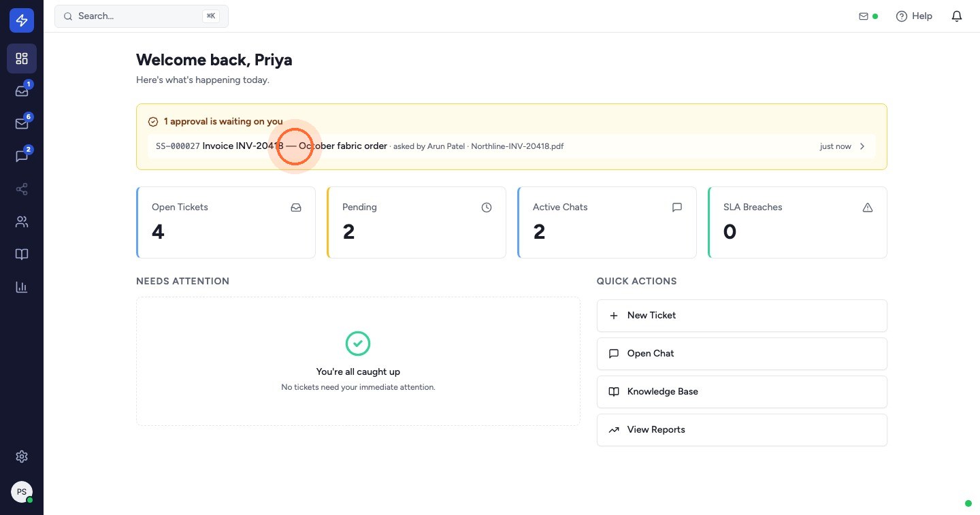Image resolution: width=980 pixels, height=515 pixels.
Task: Click the 'just now' timestamp
Action: click(x=836, y=146)
